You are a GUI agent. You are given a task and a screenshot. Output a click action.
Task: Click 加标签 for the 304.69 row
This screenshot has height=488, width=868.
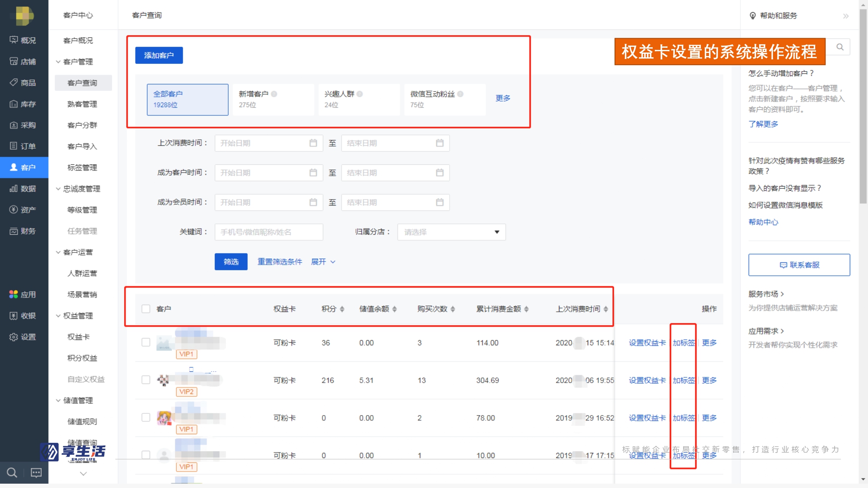(x=684, y=380)
